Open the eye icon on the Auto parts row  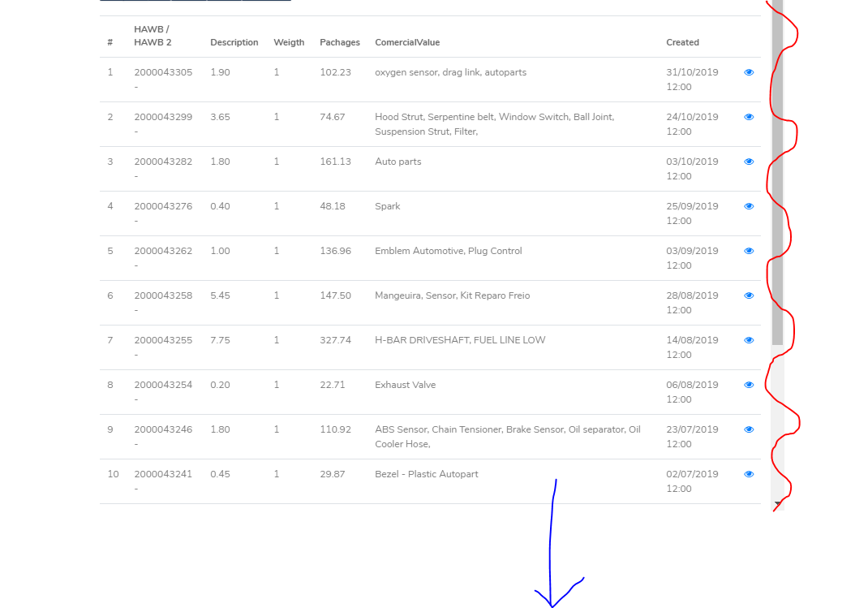tap(749, 162)
